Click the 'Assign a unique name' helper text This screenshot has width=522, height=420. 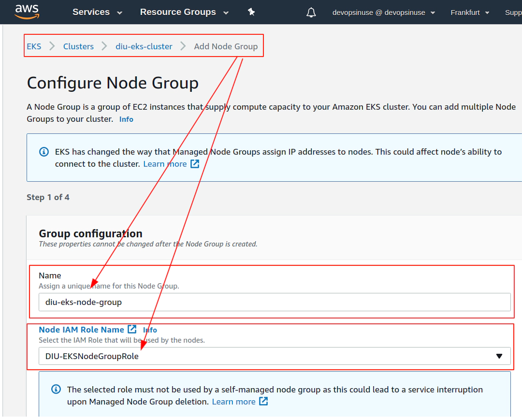point(109,286)
